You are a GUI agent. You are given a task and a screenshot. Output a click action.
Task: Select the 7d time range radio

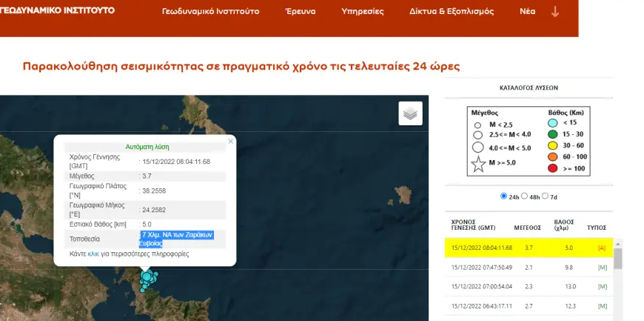click(546, 196)
